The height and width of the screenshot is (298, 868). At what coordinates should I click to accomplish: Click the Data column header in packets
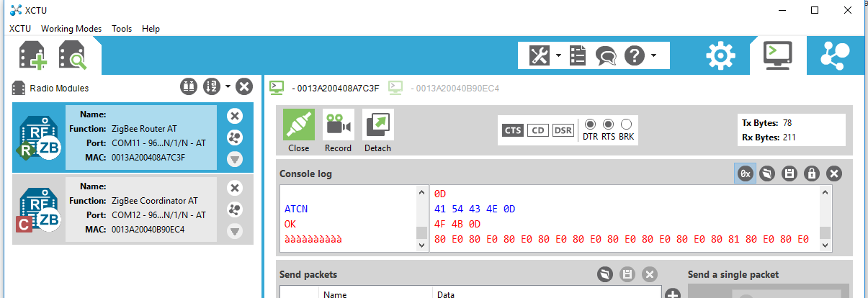(546, 294)
